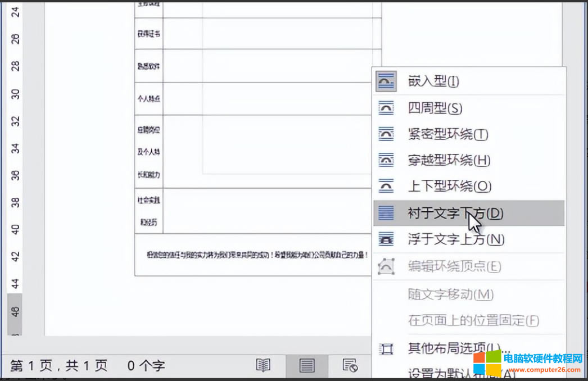Switch to Print Layout view in status bar

(306, 366)
